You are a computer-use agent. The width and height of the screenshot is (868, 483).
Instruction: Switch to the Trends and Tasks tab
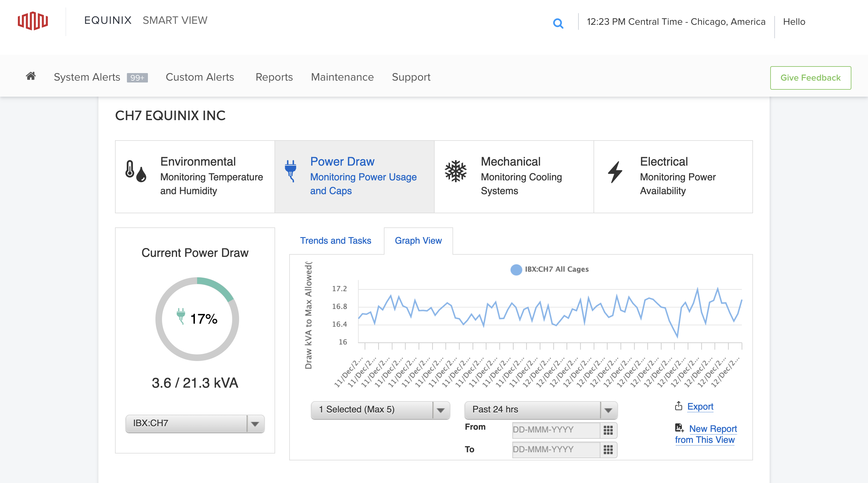click(335, 241)
